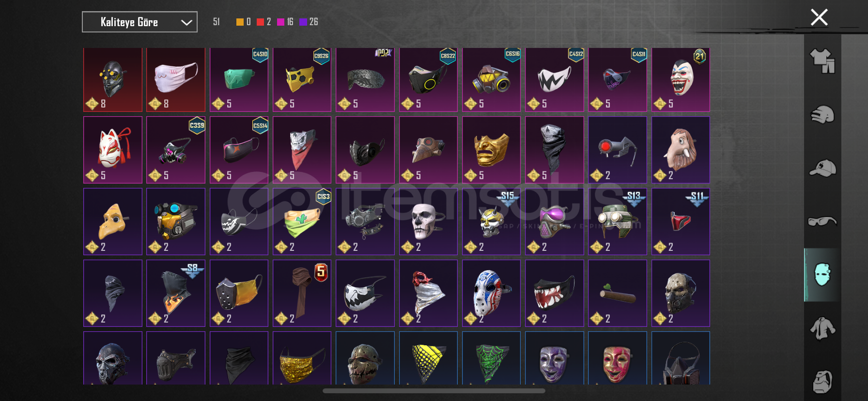Image resolution: width=868 pixels, height=401 pixels.
Task: Select the face mask category icon
Action: pos(822,275)
